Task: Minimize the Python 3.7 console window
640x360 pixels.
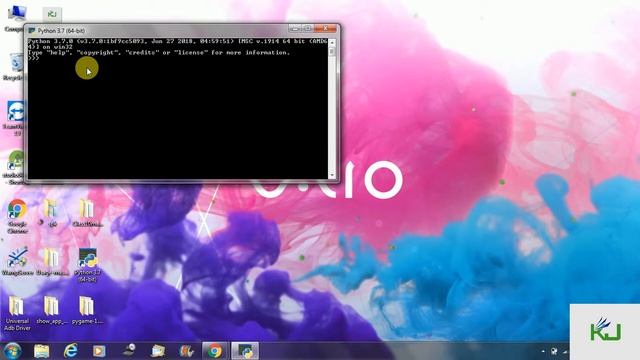Action: 294,28
